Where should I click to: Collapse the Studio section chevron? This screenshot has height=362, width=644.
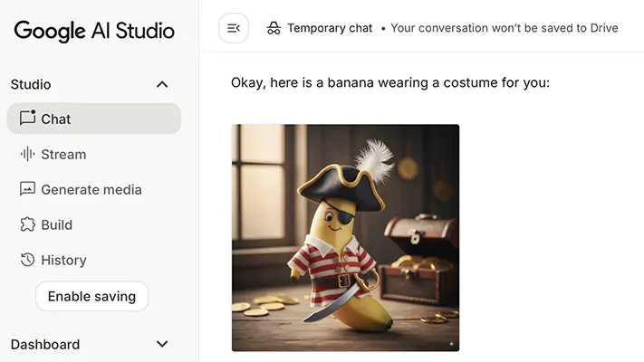tap(162, 84)
